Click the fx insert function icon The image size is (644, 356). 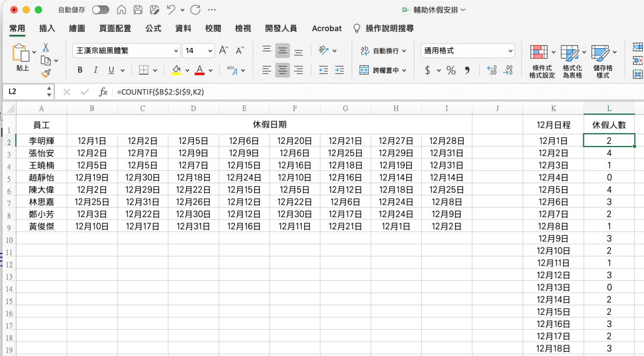[103, 92]
